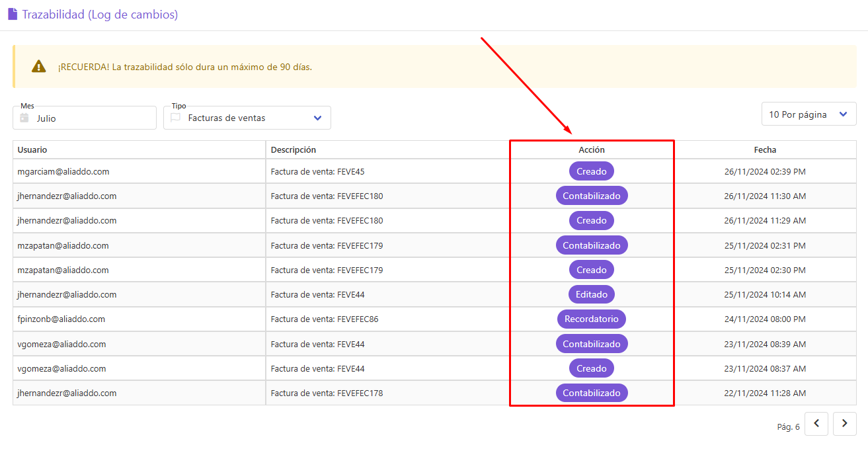
Task: Go to the next page arrow
Action: point(845,424)
